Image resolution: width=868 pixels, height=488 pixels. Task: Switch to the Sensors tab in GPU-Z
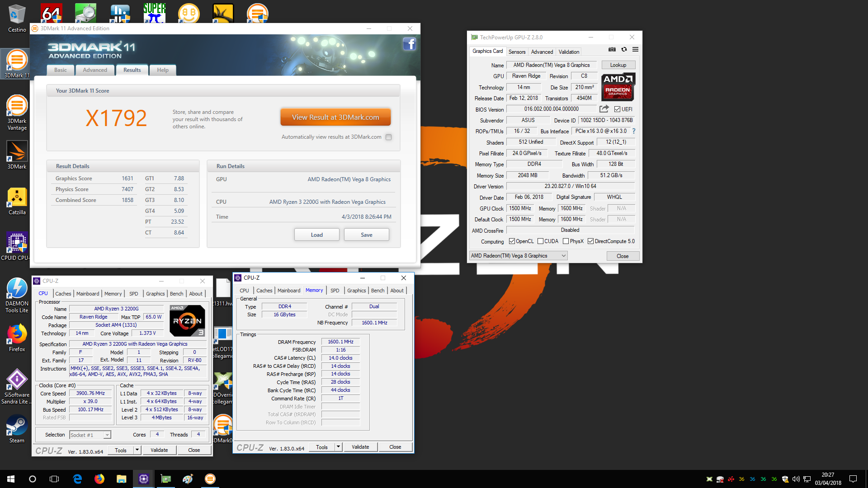[x=517, y=52]
